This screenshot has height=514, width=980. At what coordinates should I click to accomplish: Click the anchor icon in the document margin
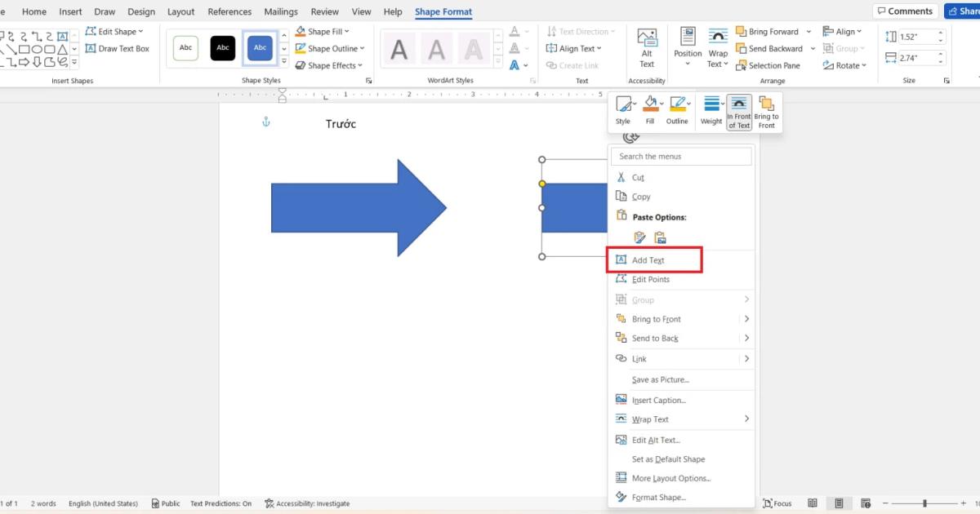point(265,122)
